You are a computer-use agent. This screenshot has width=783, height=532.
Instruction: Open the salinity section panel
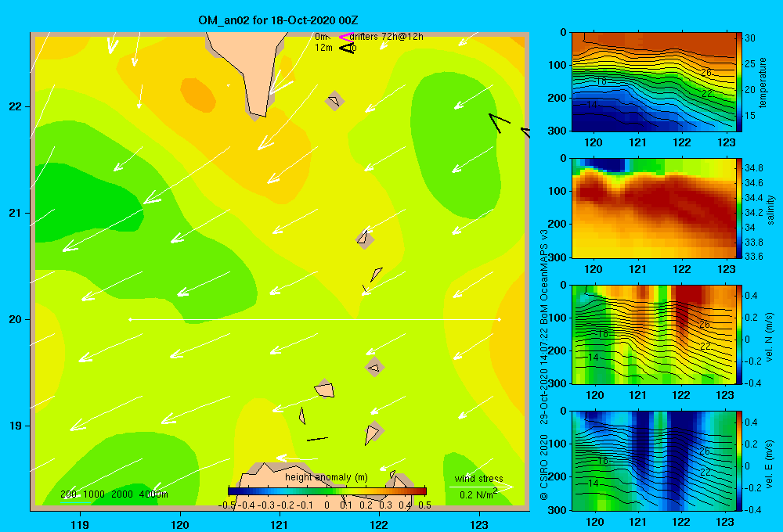click(653, 209)
